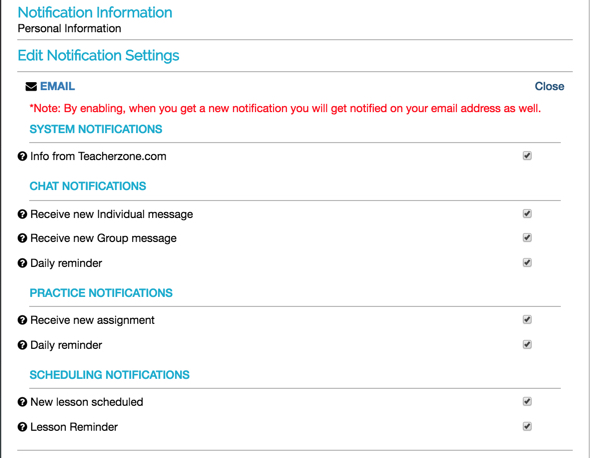Screen dimensions: 593x458
Task: Toggle Receive new assignment checkbox
Action: pyautogui.click(x=527, y=320)
